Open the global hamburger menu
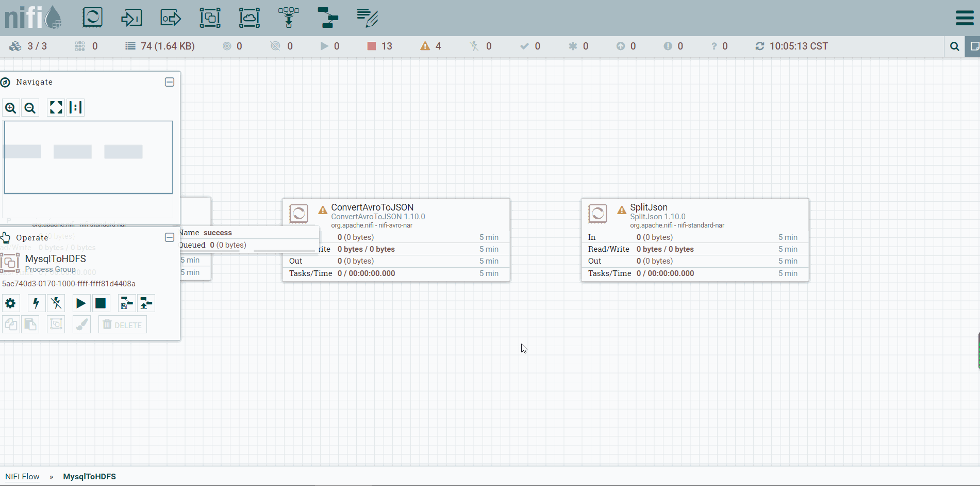Screen dimensions: 980x486 (965, 18)
